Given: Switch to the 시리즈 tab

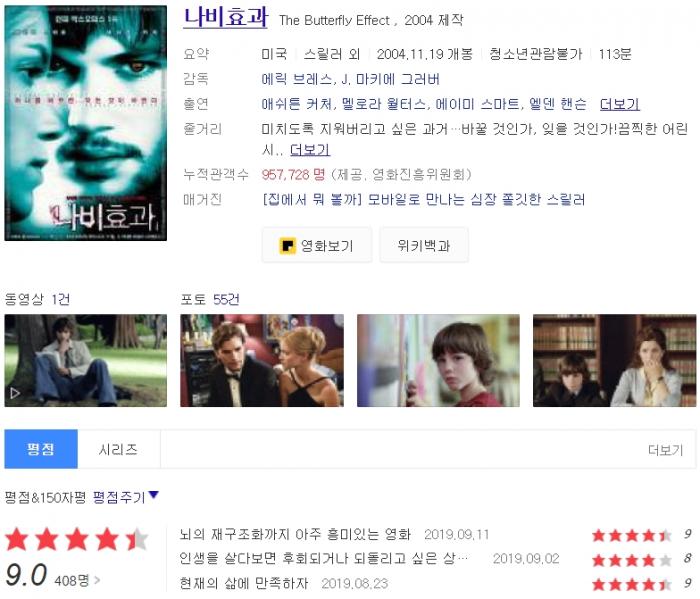Looking at the screenshot, I should 118,449.
